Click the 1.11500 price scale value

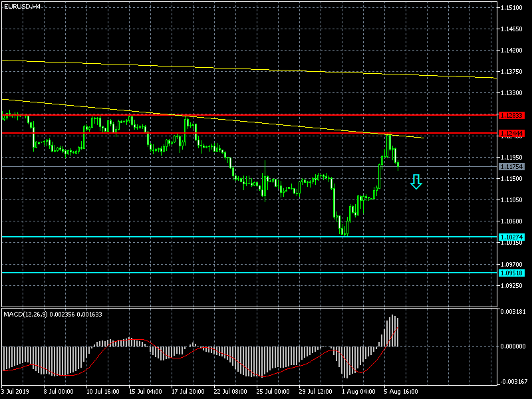[511, 178]
